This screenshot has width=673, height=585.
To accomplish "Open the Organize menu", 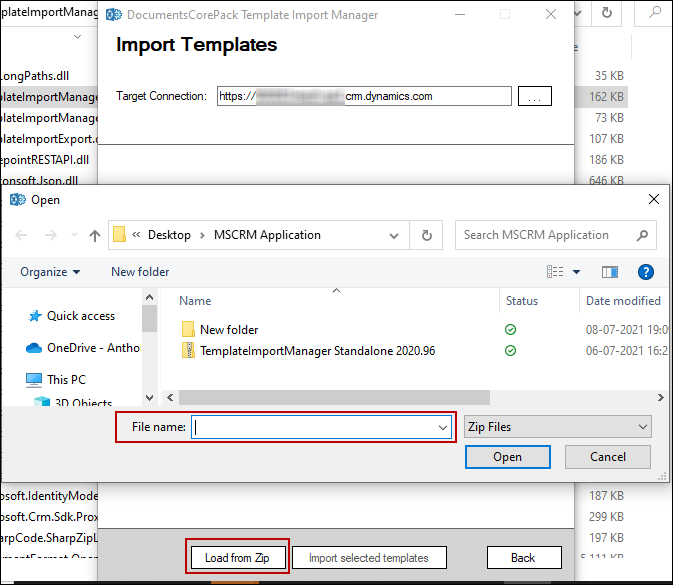I will 50,272.
